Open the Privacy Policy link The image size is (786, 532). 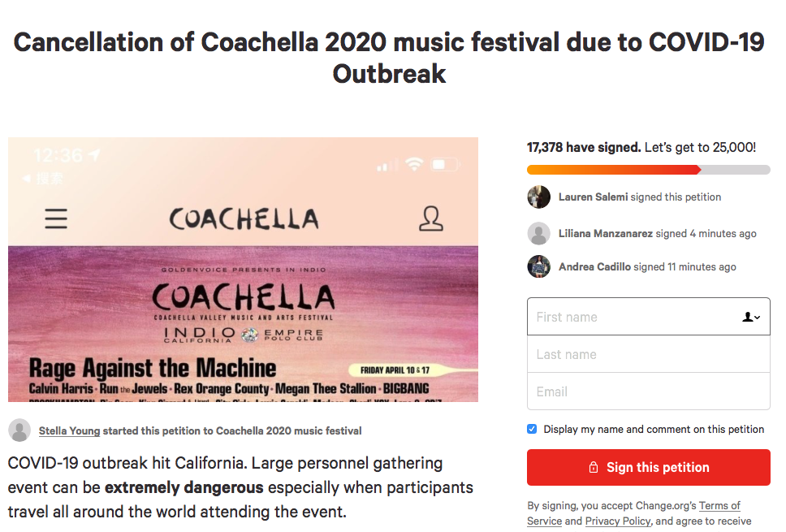coord(618,521)
